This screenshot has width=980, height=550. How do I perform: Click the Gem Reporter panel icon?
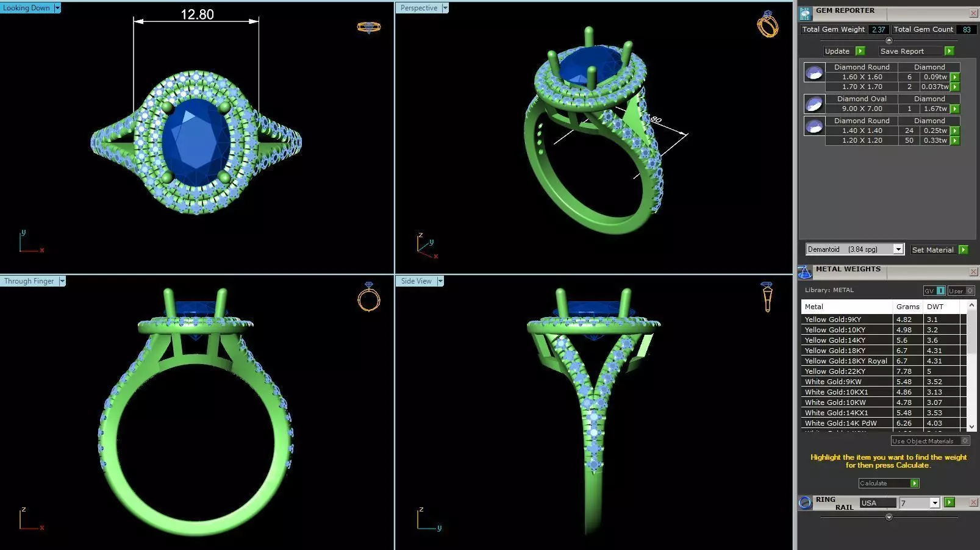tap(805, 14)
